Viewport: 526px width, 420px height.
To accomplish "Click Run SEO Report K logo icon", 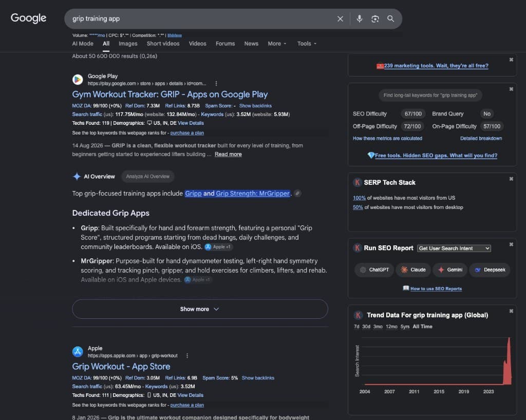I will click(x=358, y=248).
